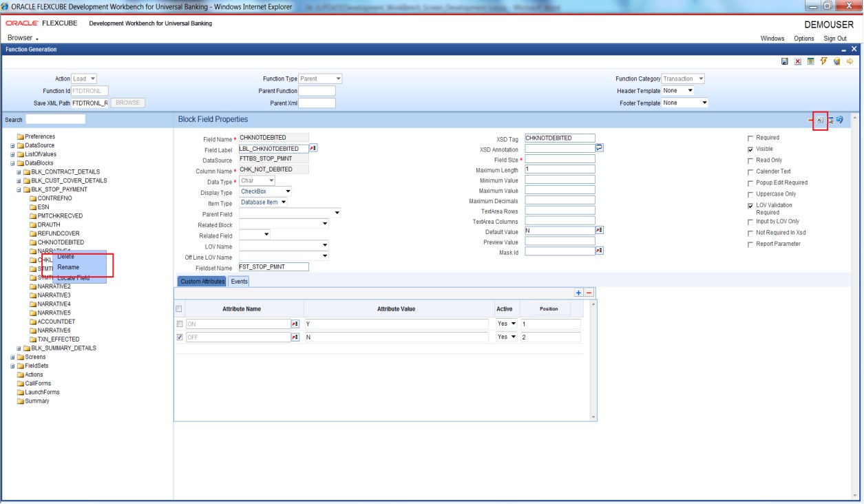Enable Uppercase Only checkbox
Viewport: 864px width, 504px height.
pyautogui.click(x=750, y=194)
